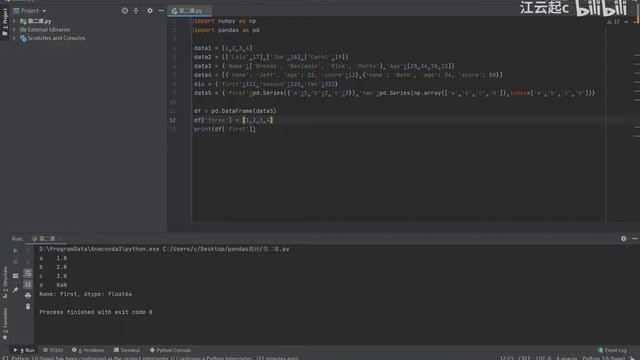Image resolution: width=640 pixels, height=360 pixels.
Task: Click Expand/Collapse All icon in Project toolbar
Action: (x=136, y=11)
